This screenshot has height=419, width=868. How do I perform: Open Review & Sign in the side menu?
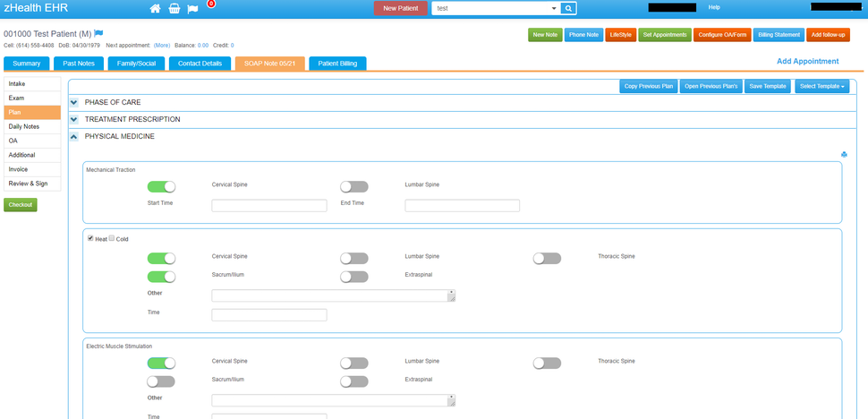click(32, 184)
